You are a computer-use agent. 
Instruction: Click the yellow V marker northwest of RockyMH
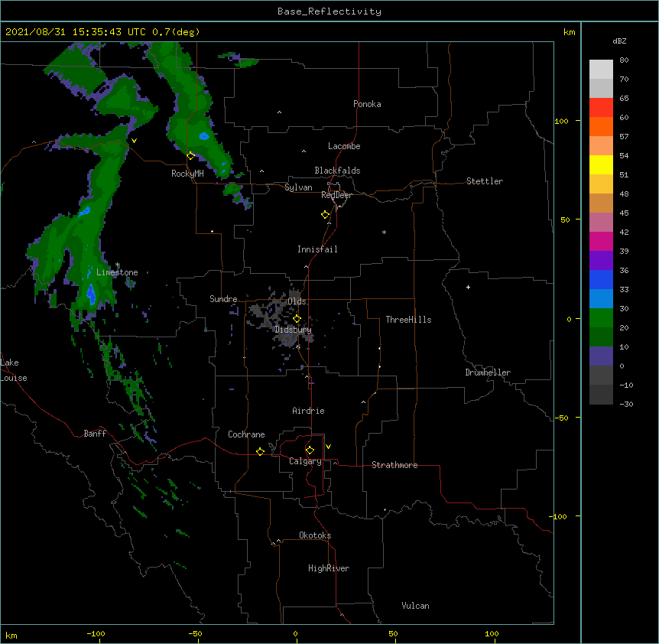click(x=134, y=141)
